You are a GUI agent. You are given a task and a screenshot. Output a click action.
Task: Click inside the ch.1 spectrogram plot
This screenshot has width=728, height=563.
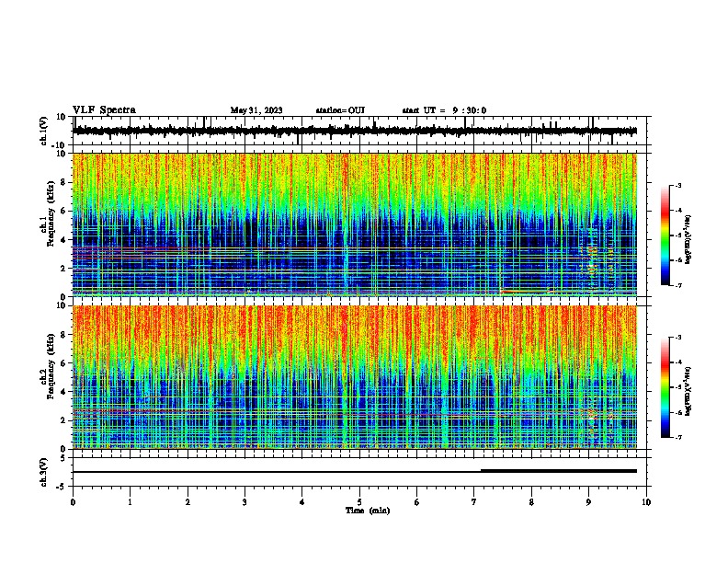click(x=355, y=224)
